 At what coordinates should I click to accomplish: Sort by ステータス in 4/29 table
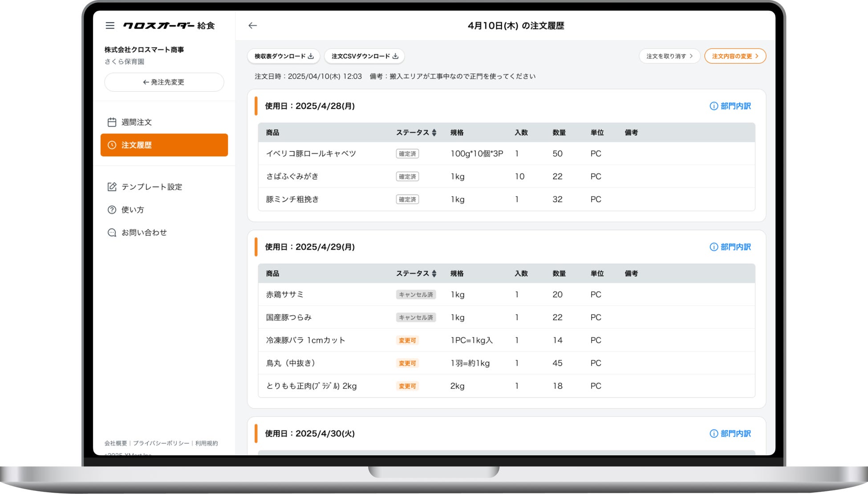434,274
